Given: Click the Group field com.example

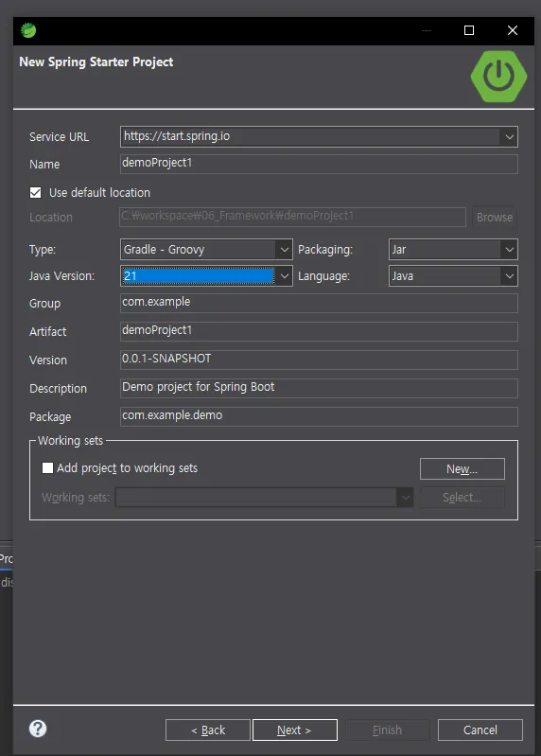Looking at the screenshot, I should [x=319, y=303].
